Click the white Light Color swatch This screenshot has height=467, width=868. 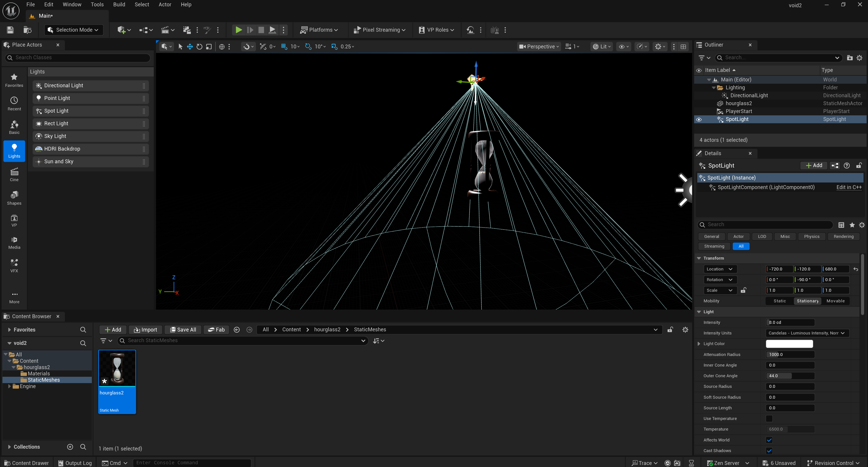(x=789, y=344)
